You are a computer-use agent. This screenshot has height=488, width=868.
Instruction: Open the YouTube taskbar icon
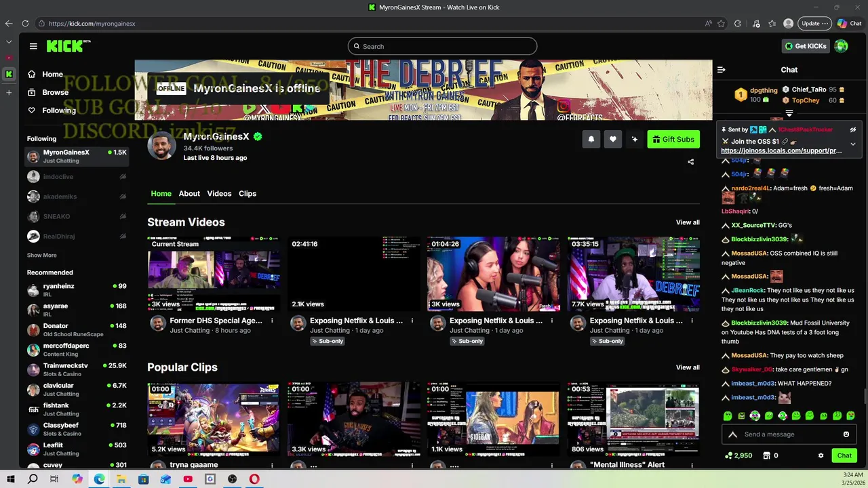188,479
